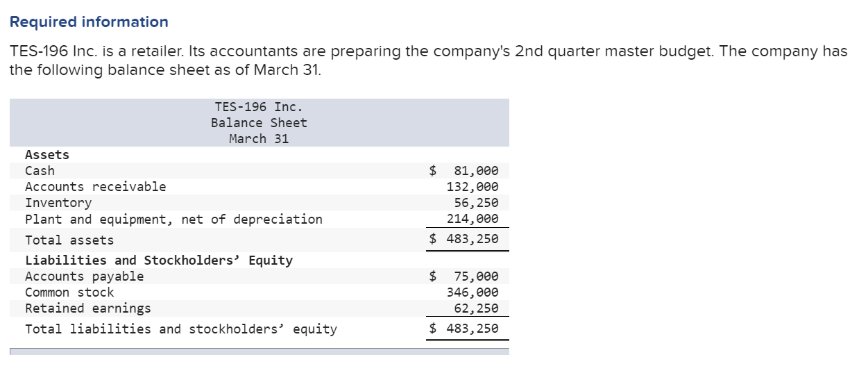Click the Accounts payable amount 75,000
The width and height of the screenshot is (868, 380).
coord(475,276)
